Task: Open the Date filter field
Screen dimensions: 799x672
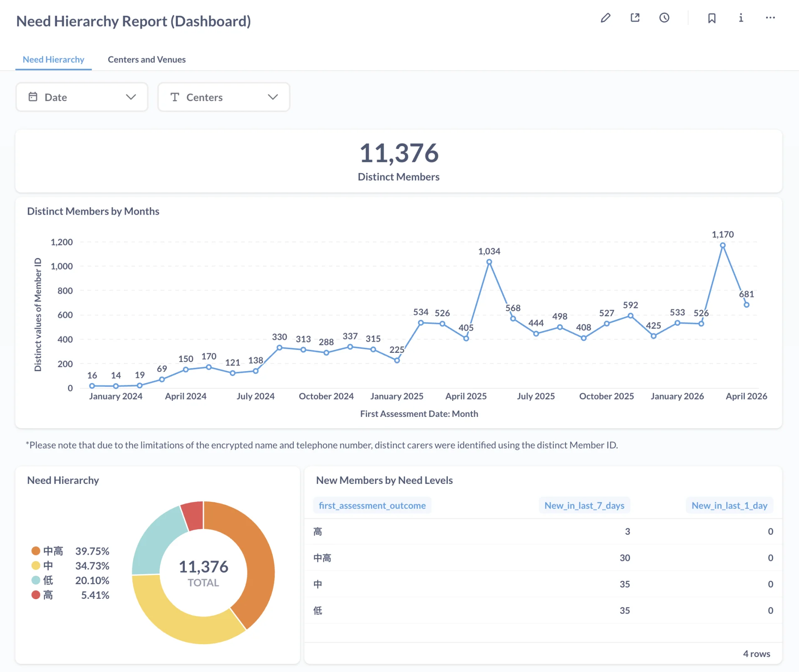Action: 82,97
